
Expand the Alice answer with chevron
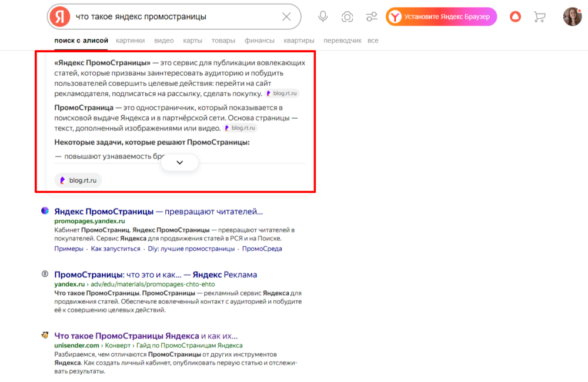pyautogui.click(x=179, y=162)
